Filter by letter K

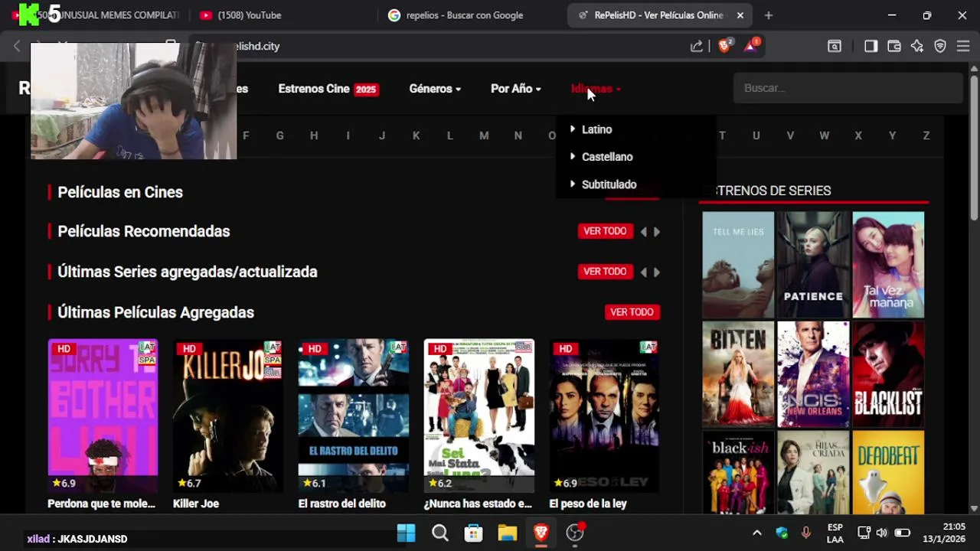[416, 135]
